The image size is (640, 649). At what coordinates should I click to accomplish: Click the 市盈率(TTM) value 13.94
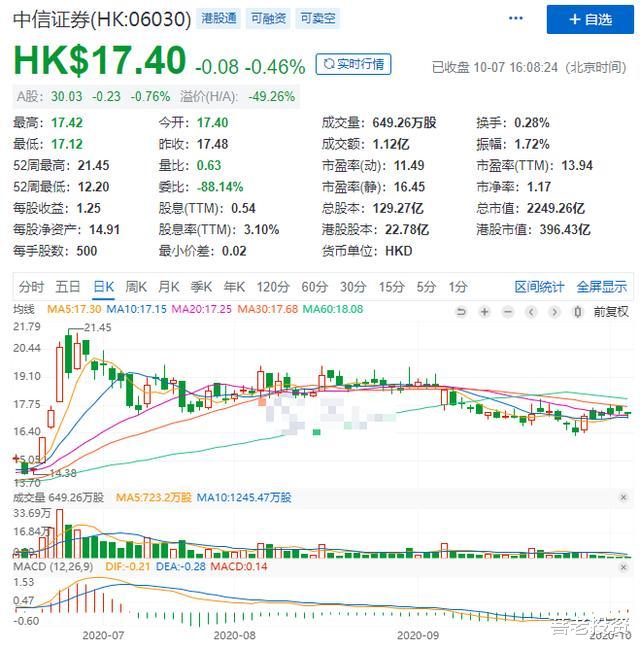577,166
